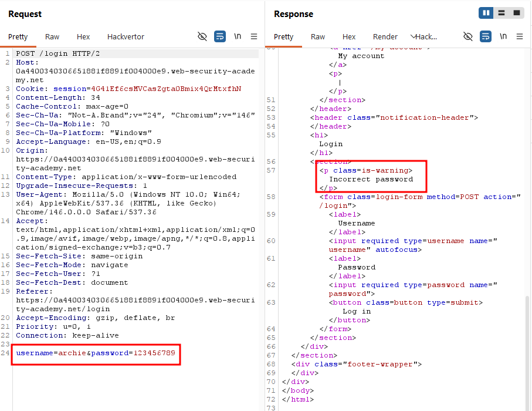Toggle hide non-printable characters in Response panel
Viewport: 532px width, 411px height.
[x=468, y=36]
